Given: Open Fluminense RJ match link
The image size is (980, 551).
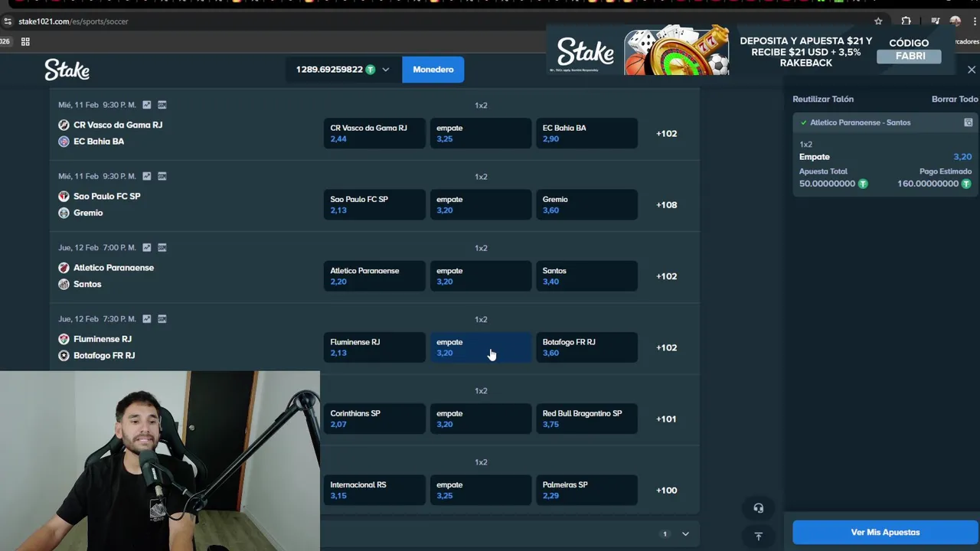Looking at the screenshot, I should [103, 339].
